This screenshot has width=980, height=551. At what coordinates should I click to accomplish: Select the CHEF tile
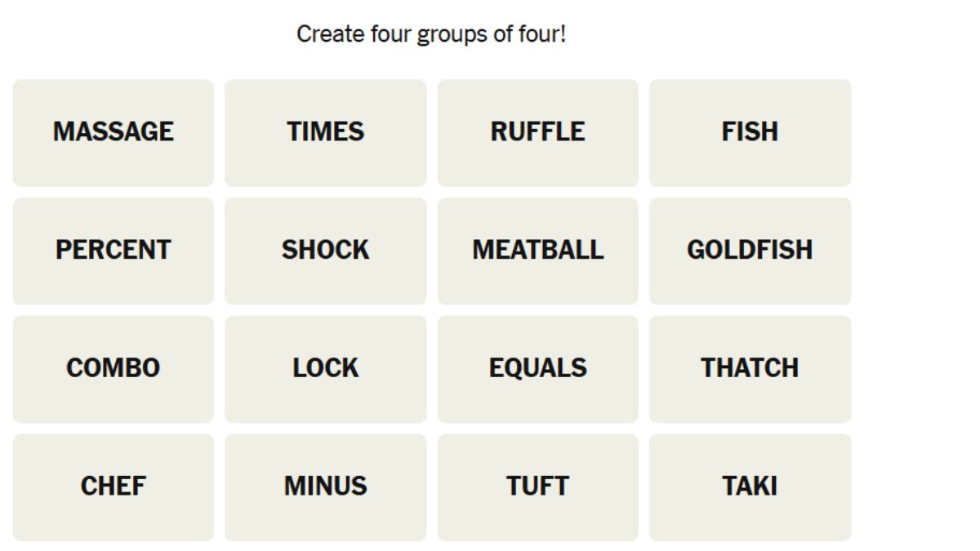tap(114, 487)
